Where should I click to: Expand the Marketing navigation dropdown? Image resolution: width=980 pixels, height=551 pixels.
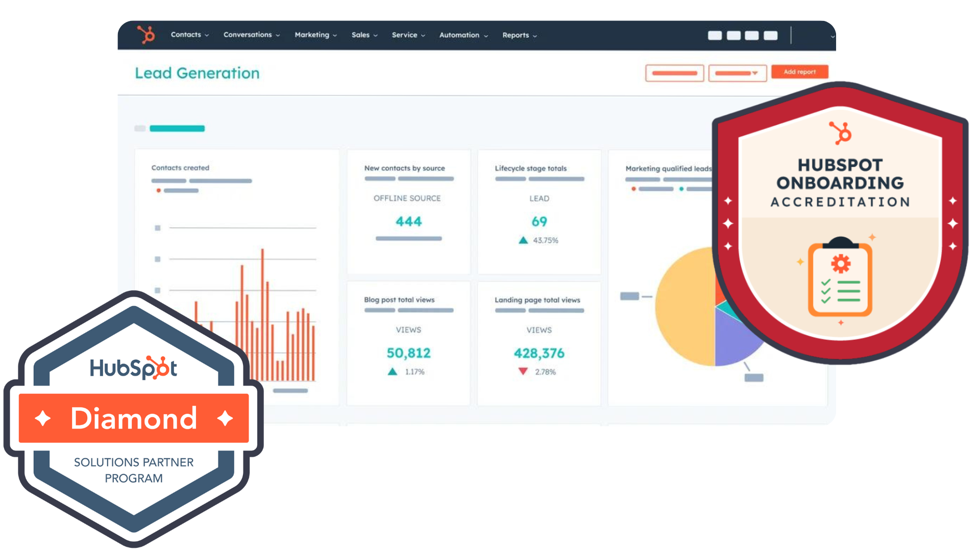click(315, 35)
